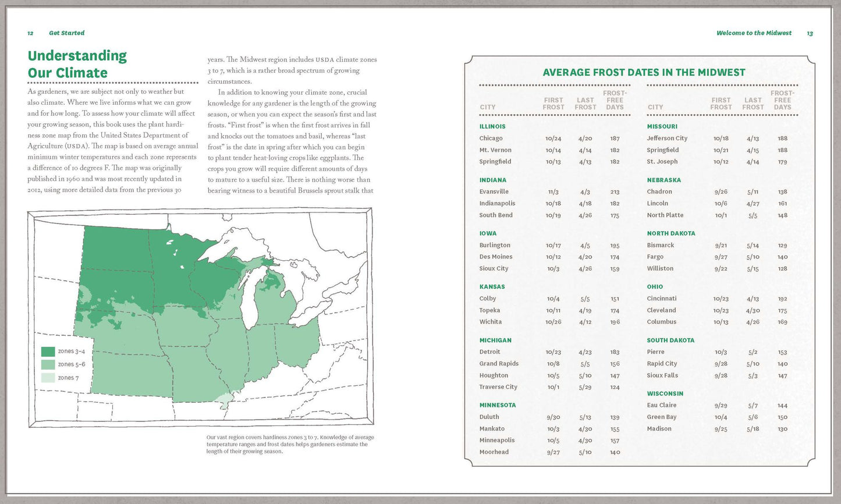841x504 pixels.
Task: Click the Bismarck city name
Action: pos(661,246)
